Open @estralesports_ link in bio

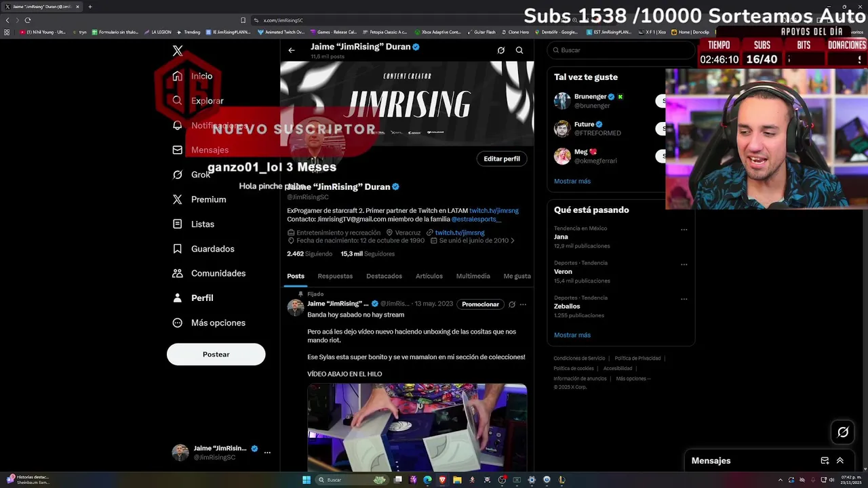click(476, 219)
